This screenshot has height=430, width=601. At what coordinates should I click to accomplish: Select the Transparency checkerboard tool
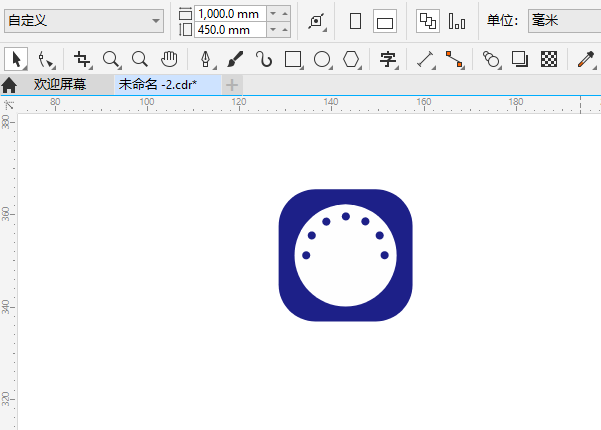click(549, 59)
